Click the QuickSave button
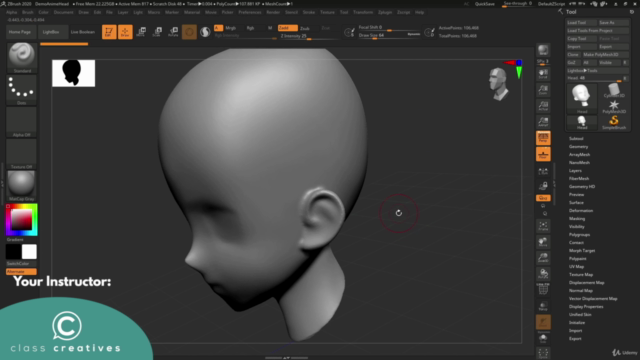The width and height of the screenshot is (640, 360). click(x=484, y=4)
